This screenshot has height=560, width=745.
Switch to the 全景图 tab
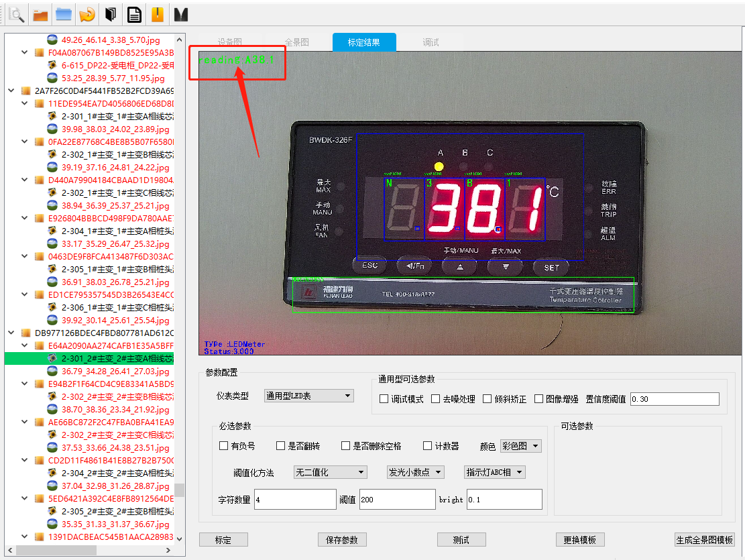pos(297,42)
